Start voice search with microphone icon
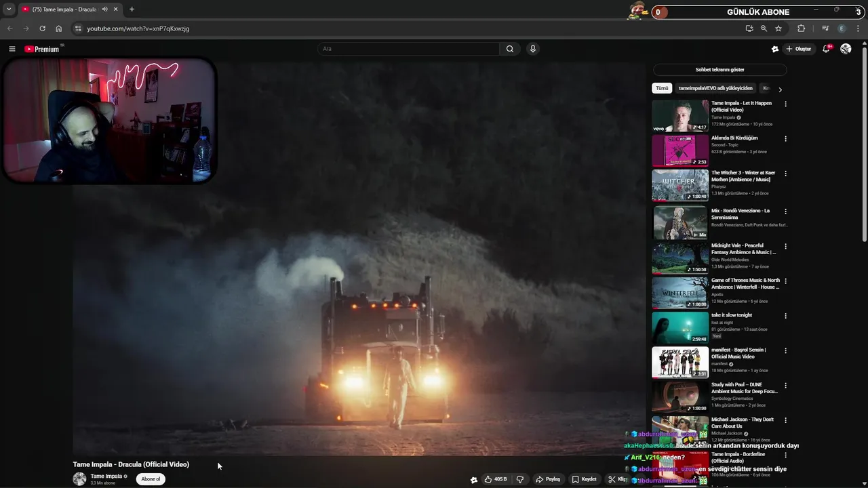The image size is (868, 488). click(533, 49)
